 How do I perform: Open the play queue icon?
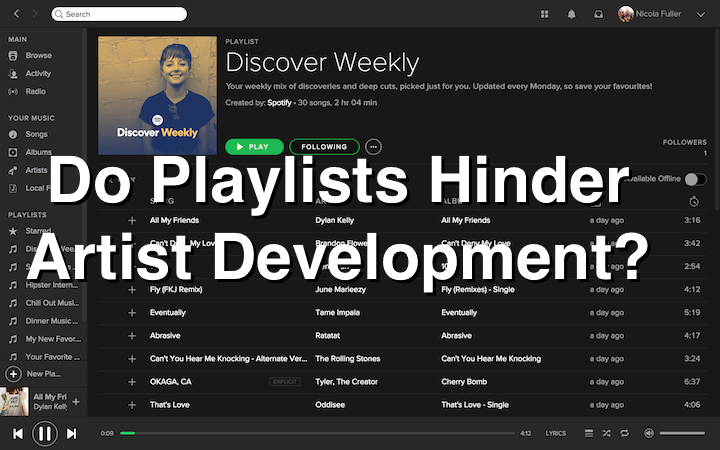589,433
